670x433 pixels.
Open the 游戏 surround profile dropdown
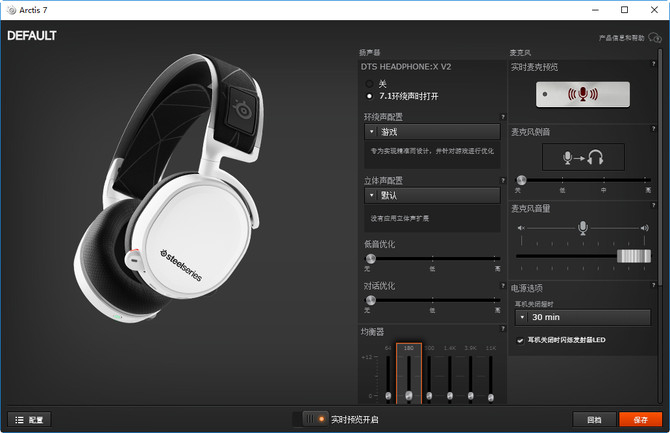[x=432, y=132]
